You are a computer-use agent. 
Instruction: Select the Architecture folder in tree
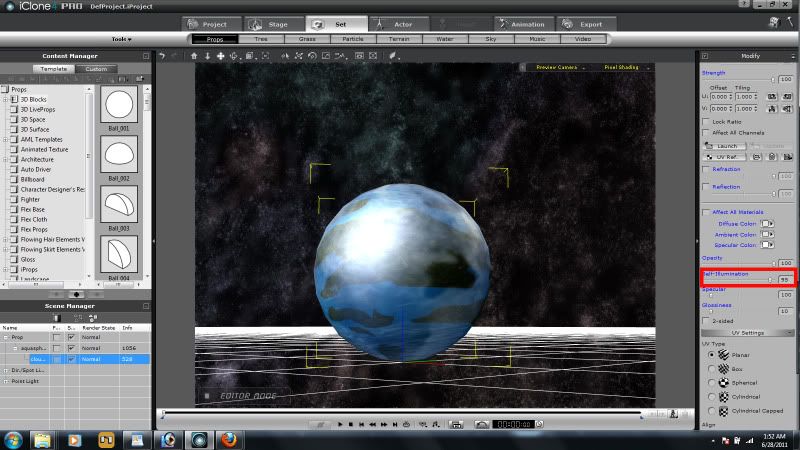37,159
